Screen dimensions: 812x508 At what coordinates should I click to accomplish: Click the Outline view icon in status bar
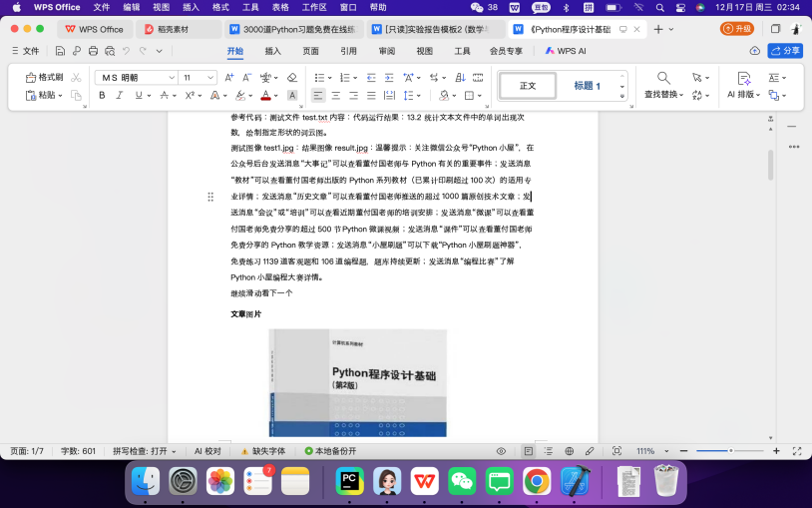point(549,451)
